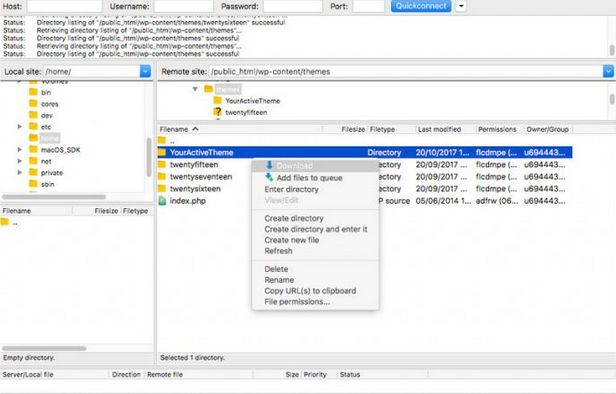Click folder icon beside YourActiveTheme in file list
616x394 pixels.
162,152
